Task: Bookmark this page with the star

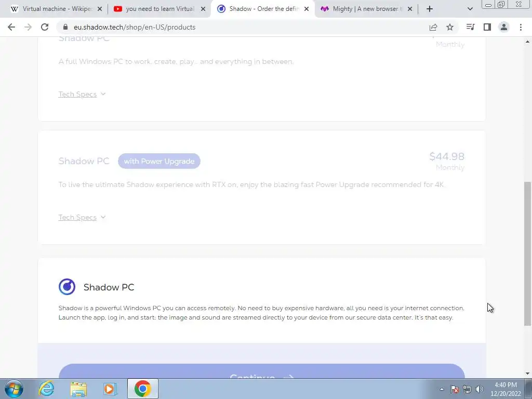Action: 450,27
